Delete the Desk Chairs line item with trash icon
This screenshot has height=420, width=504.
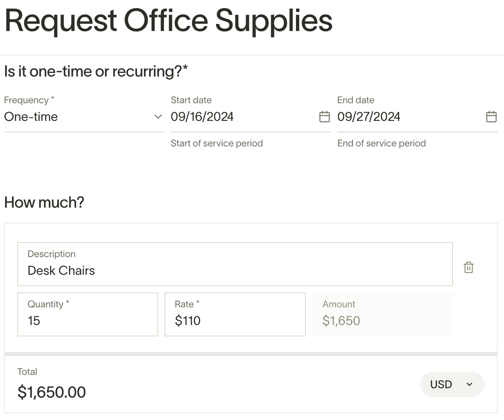[x=469, y=267]
